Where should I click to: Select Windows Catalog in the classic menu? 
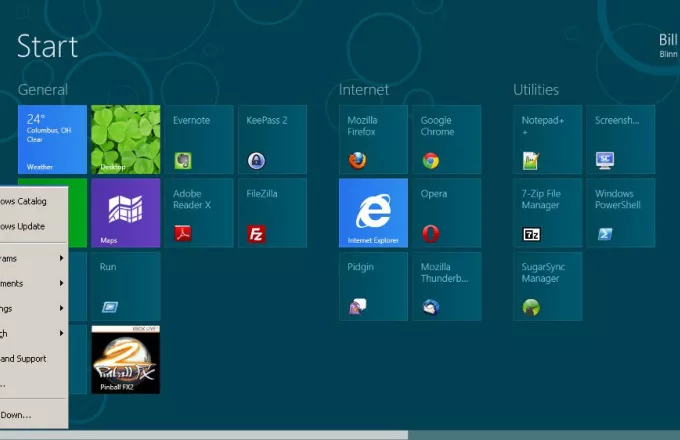(x=34, y=201)
